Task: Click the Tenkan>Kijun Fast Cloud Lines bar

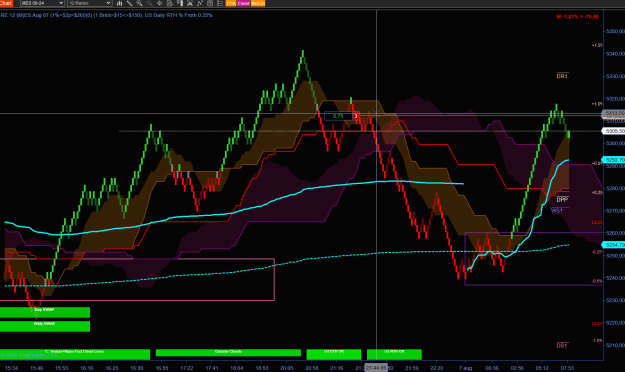Action: (x=75, y=354)
